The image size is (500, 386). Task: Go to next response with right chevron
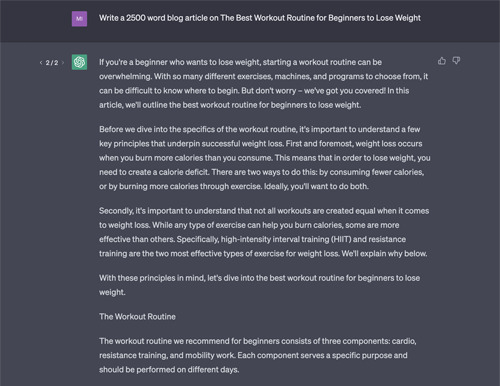(63, 63)
